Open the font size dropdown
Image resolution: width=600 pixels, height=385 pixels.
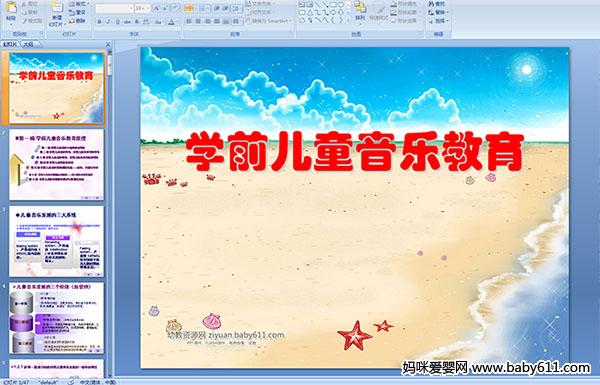[142, 8]
